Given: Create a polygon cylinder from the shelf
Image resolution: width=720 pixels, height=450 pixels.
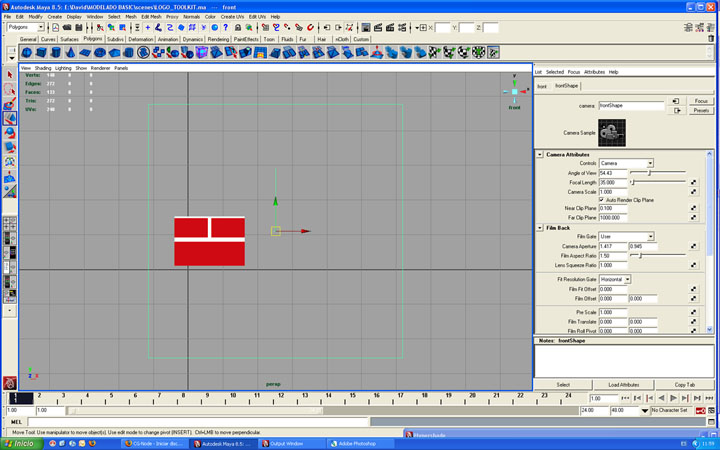Looking at the screenshot, I should (56, 52).
